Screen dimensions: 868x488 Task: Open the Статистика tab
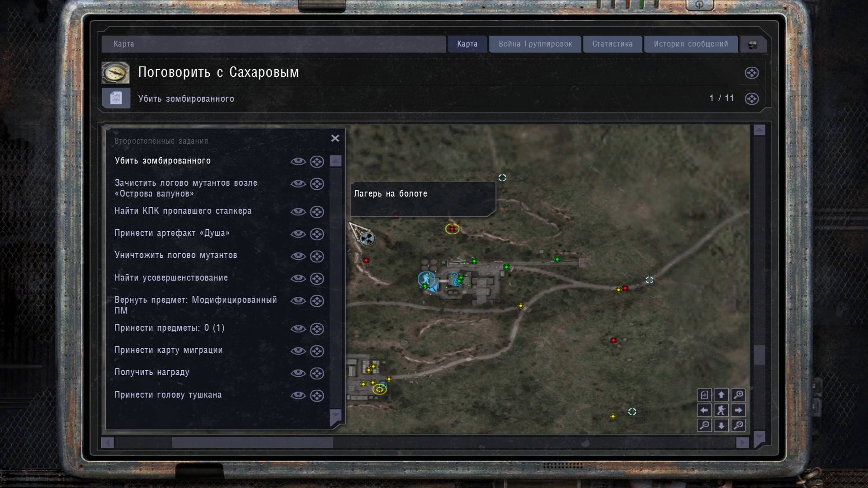tap(613, 44)
